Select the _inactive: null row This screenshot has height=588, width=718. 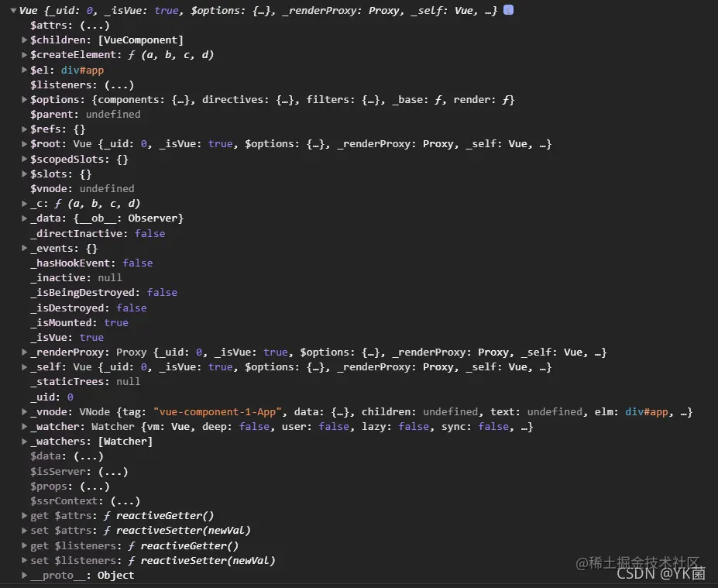coord(77,277)
